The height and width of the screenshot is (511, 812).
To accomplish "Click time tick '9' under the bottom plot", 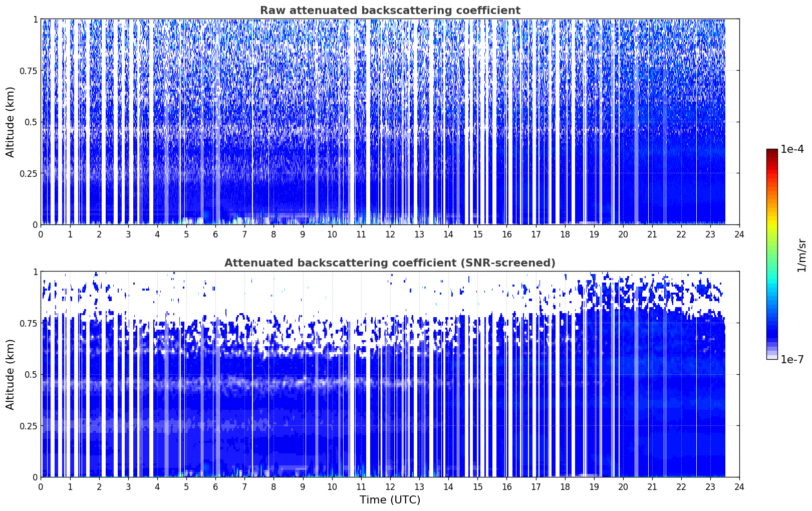I will click(x=303, y=486).
